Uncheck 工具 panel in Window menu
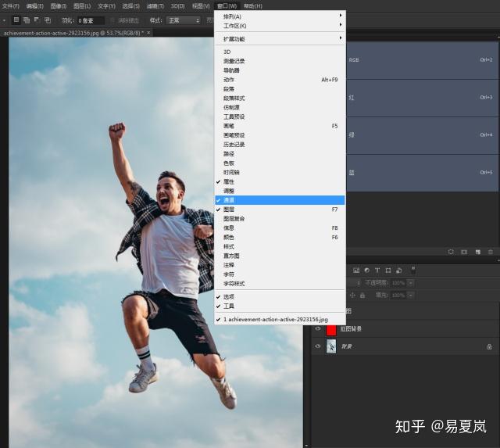The image size is (500, 448). [280, 306]
